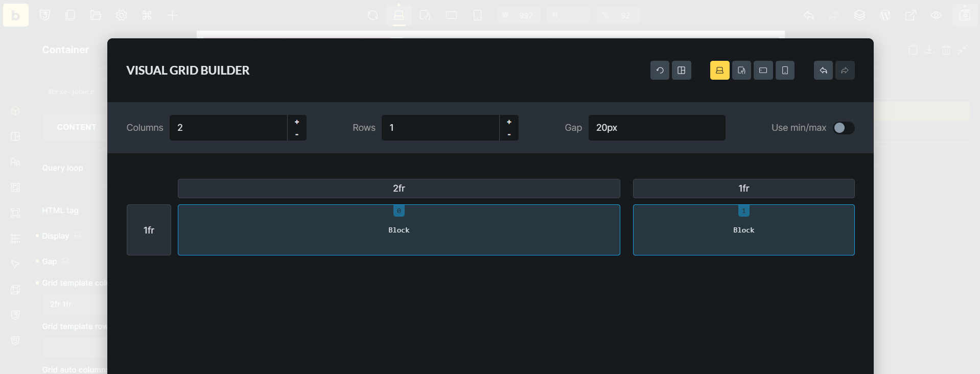Decrease Rows with minus stepper
980x374 pixels.
(x=509, y=134)
